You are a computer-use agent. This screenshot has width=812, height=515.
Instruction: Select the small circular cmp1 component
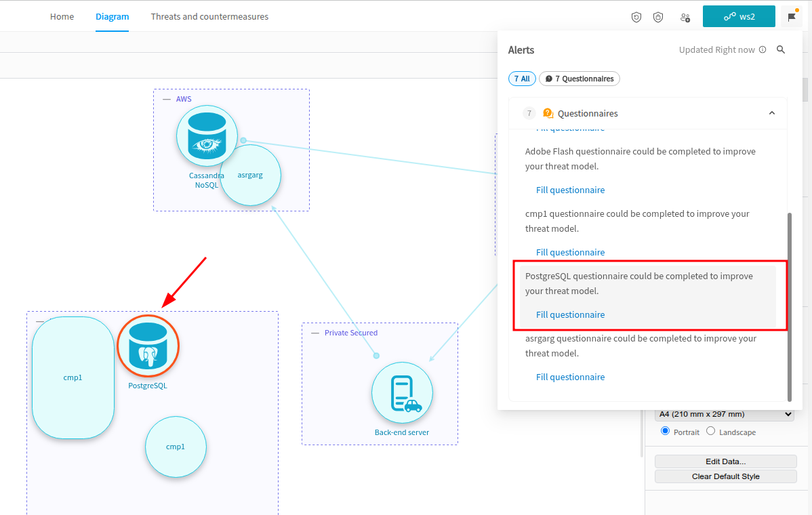(x=176, y=447)
